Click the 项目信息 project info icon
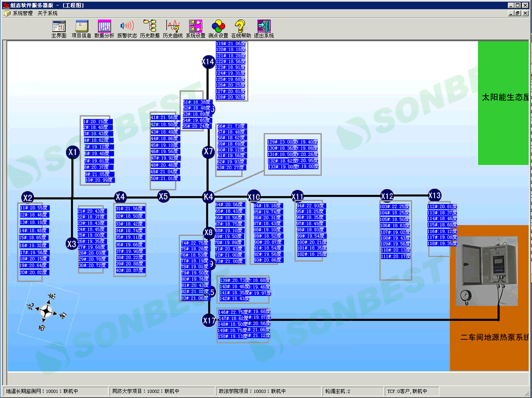The width and height of the screenshot is (532, 398). [x=81, y=29]
